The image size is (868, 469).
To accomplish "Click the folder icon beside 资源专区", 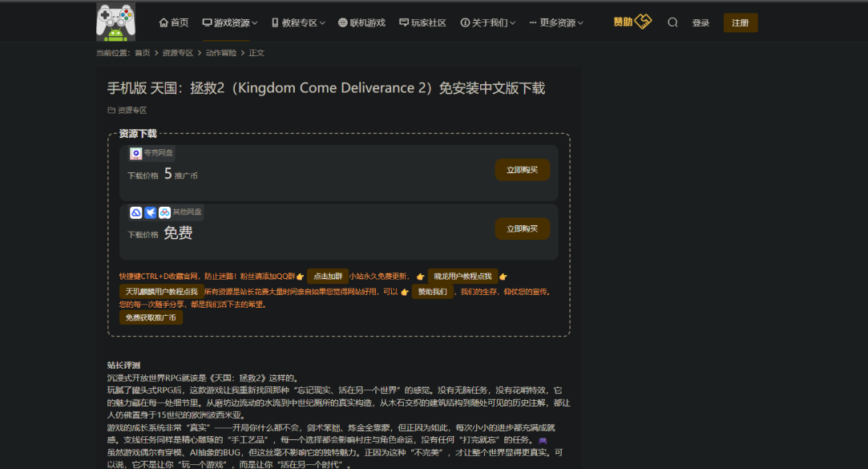I will [x=111, y=111].
